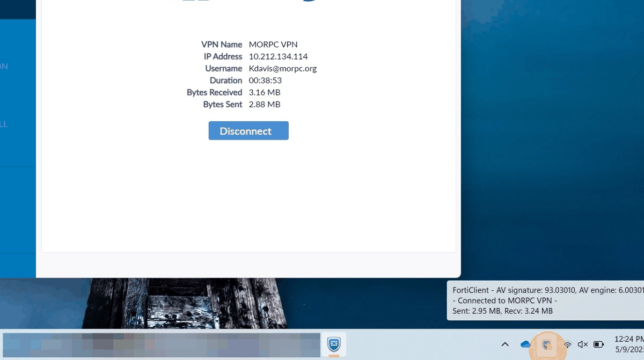Select Bytes Received value 3.16 MB
Image resolution: width=644 pixels, height=360 pixels.
click(x=265, y=92)
